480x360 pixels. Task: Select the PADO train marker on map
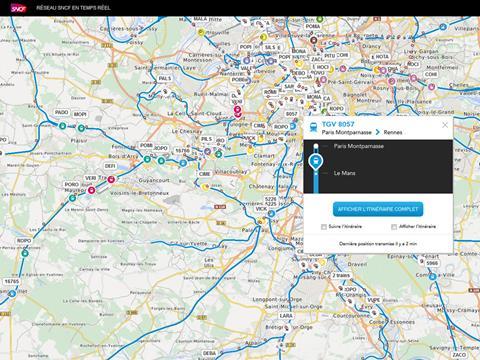click(x=62, y=126)
